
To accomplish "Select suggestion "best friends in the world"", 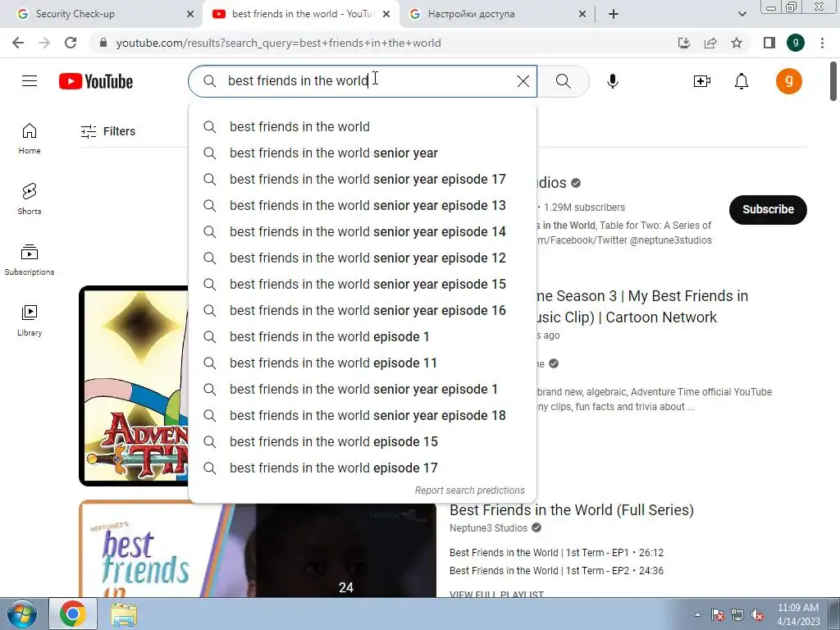I will pyautogui.click(x=363, y=126).
